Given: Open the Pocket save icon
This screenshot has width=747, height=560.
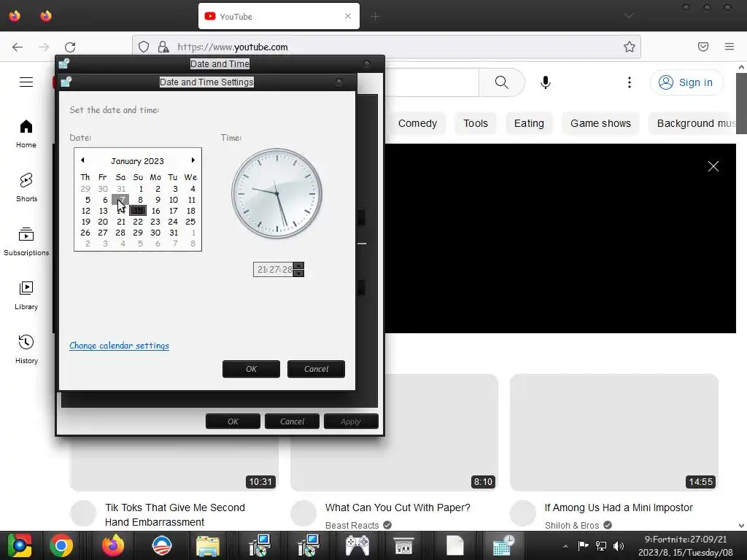Looking at the screenshot, I should click(703, 47).
